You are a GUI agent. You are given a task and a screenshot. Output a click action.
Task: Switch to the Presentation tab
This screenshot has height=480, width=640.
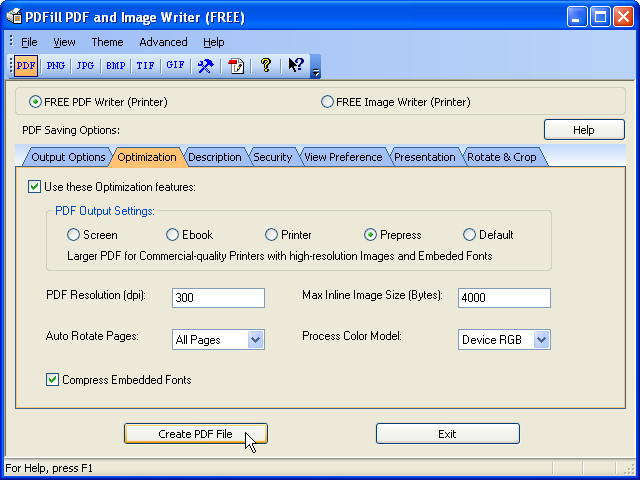424,158
